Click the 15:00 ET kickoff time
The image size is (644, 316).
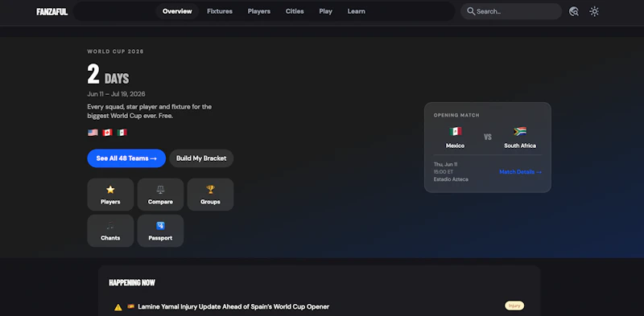click(x=444, y=172)
